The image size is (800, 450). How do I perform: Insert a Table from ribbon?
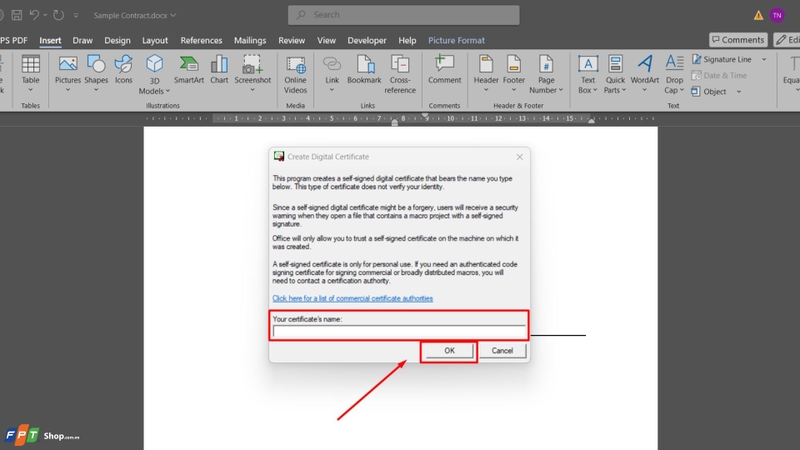pos(30,74)
